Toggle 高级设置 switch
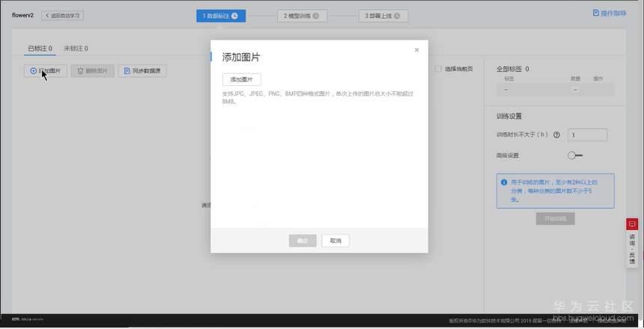 tap(574, 156)
